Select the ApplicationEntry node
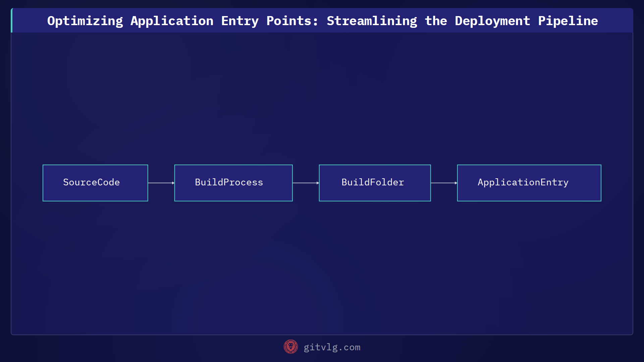The image size is (644, 362). tap(529, 183)
